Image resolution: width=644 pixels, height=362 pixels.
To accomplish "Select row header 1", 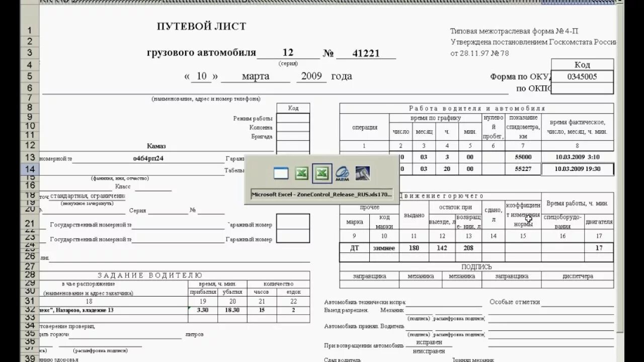I will pyautogui.click(x=30, y=30).
